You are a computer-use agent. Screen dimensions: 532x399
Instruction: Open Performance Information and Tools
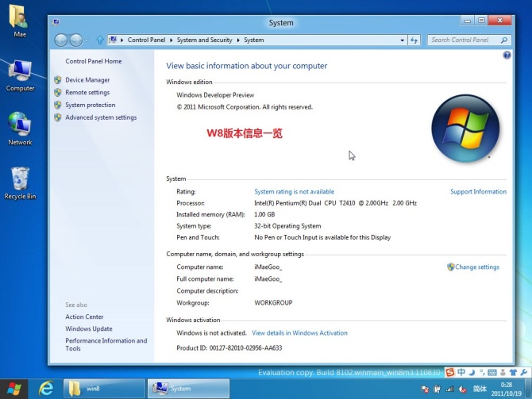pos(106,344)
